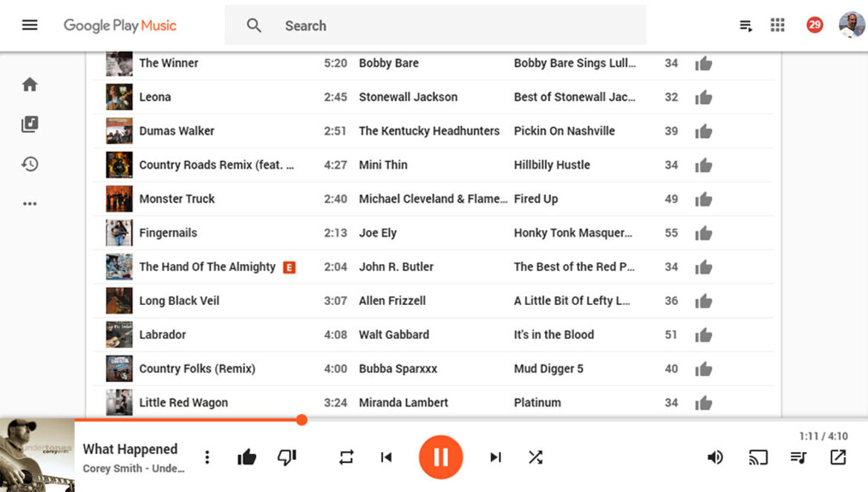This screenshot has height=492, width=868.
Task: Cast music to a device
Action: (x=758, y=457)
